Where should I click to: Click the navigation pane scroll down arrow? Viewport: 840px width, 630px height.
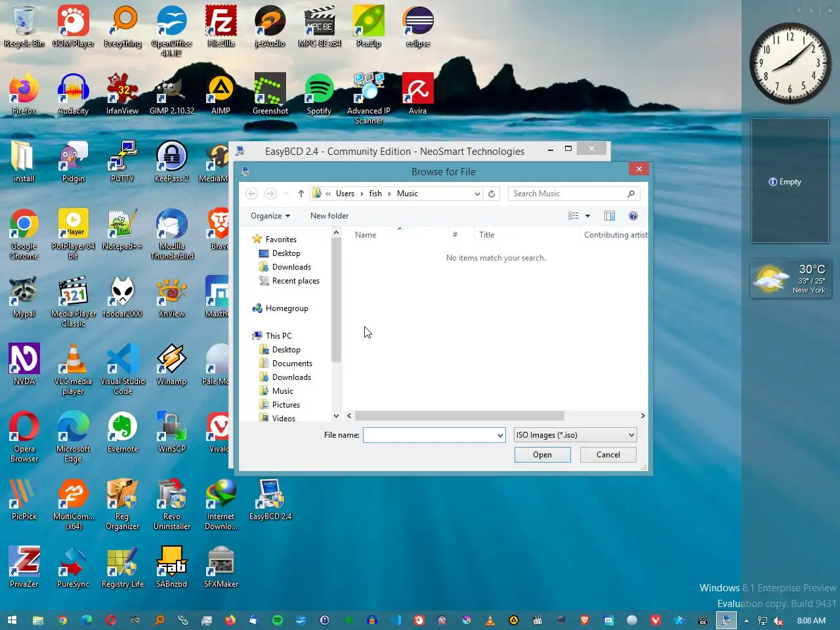point(336,416)
